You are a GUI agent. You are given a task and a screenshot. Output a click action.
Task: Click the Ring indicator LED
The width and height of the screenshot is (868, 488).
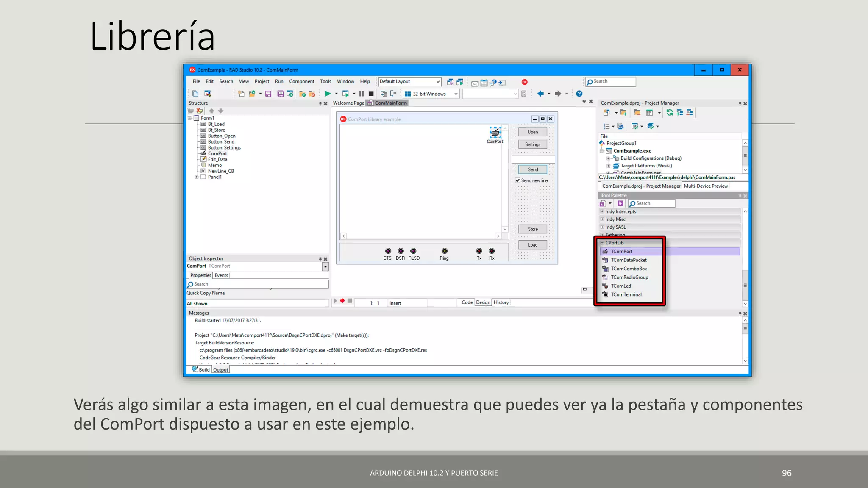(444, 251)
